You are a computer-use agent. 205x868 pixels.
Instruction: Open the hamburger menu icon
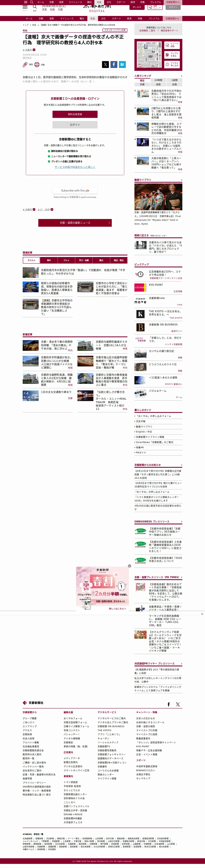click(x=25, y=6)
